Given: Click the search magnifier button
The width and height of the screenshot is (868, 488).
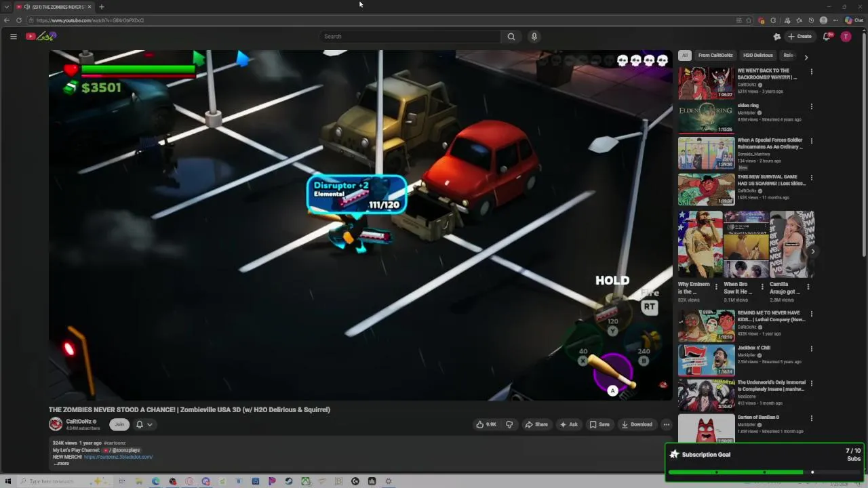Looking at the screenshot, I should coord(511,37).
